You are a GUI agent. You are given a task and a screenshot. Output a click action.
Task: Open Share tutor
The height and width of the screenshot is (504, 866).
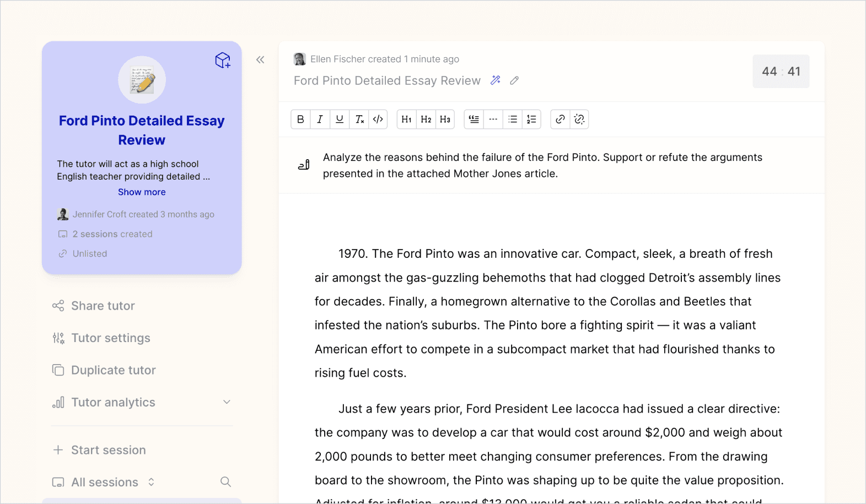point(94,306)
